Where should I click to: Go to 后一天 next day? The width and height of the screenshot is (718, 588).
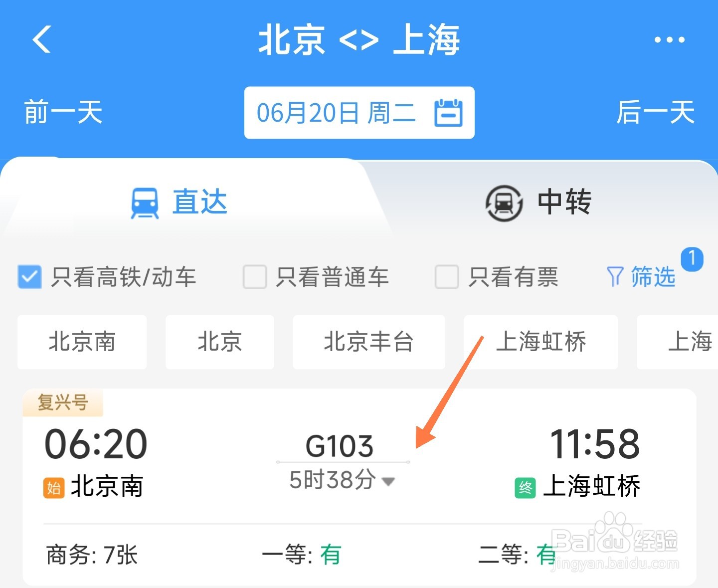(x=655, y=112)
